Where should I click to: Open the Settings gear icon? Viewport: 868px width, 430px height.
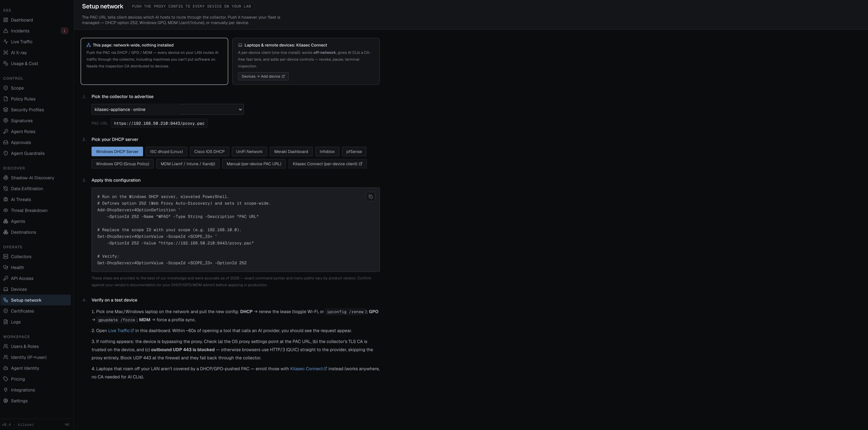point(6,401)
